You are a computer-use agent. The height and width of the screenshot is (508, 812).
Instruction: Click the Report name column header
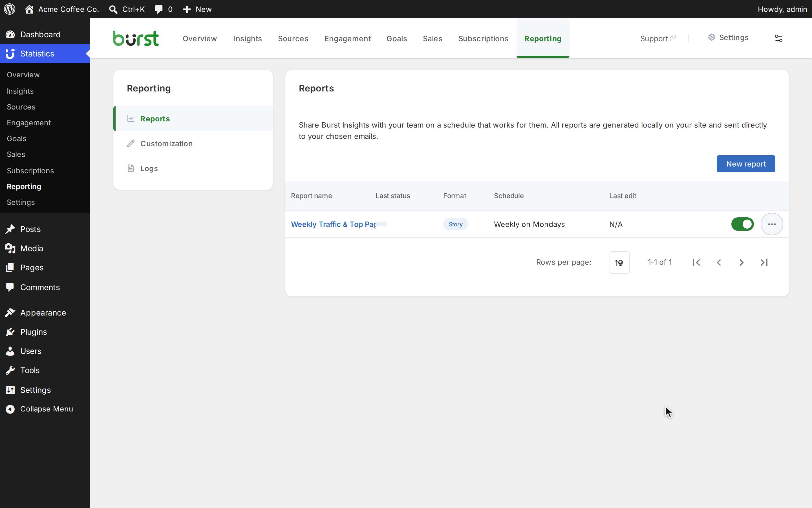point(311,196)
